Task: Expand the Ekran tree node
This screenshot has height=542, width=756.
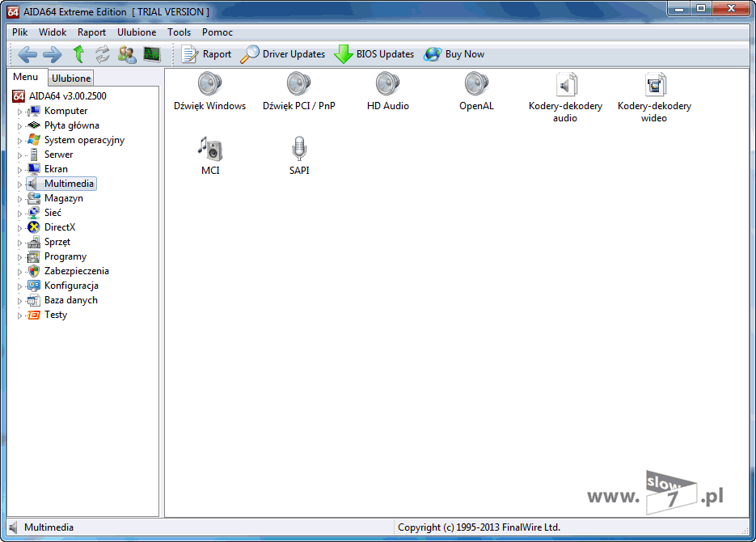Action: pos(19,170)
